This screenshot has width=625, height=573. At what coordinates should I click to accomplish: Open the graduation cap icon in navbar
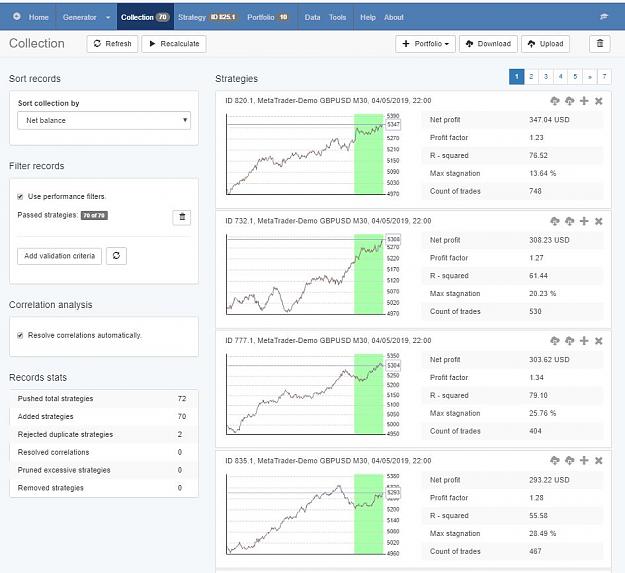tap(604, 17)
